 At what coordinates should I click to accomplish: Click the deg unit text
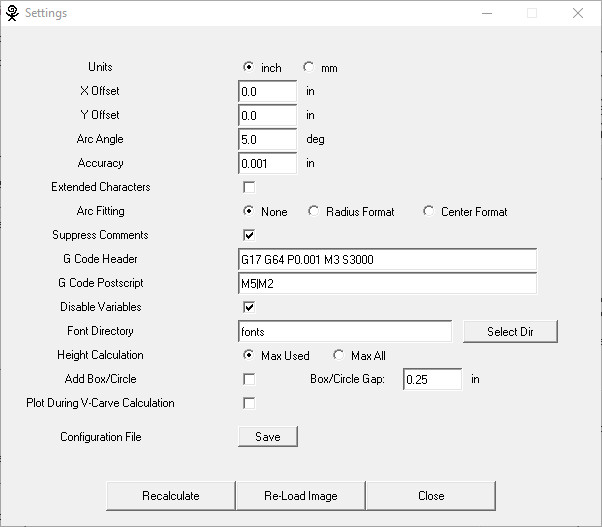click(315, 139)
